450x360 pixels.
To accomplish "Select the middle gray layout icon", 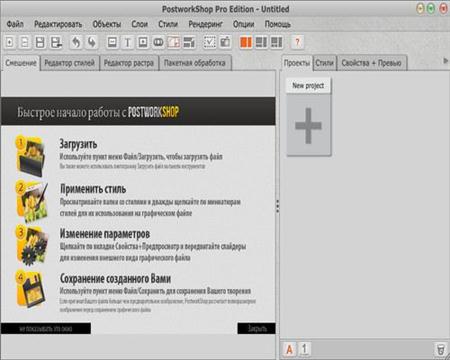I will click(261, 42).
